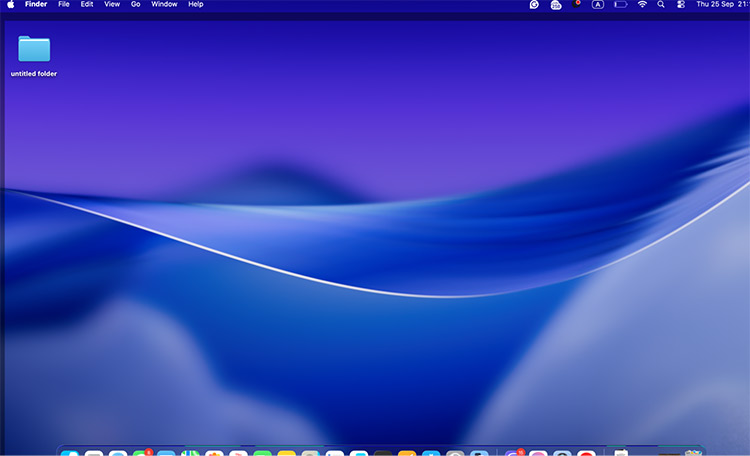750x456 pixels.
Task: Click the battery status icon
Action: [x=620, y=5]
